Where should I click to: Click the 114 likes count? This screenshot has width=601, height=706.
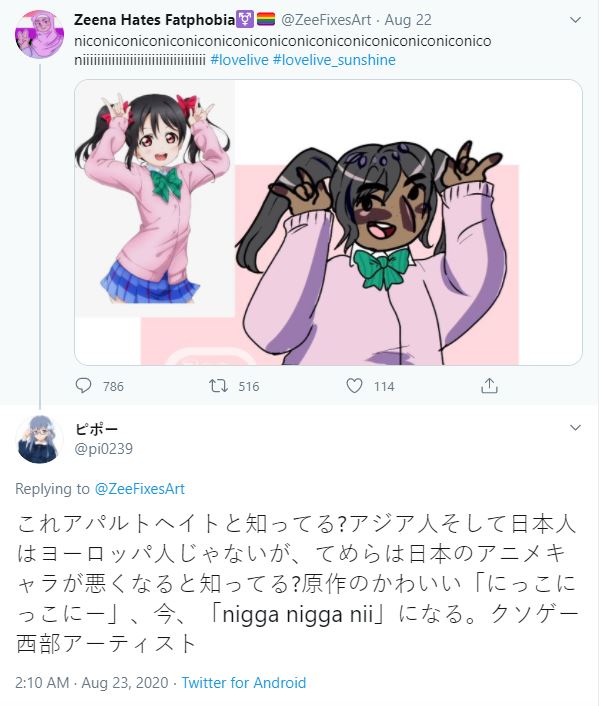pyautogui.click(x=384, y=386)
